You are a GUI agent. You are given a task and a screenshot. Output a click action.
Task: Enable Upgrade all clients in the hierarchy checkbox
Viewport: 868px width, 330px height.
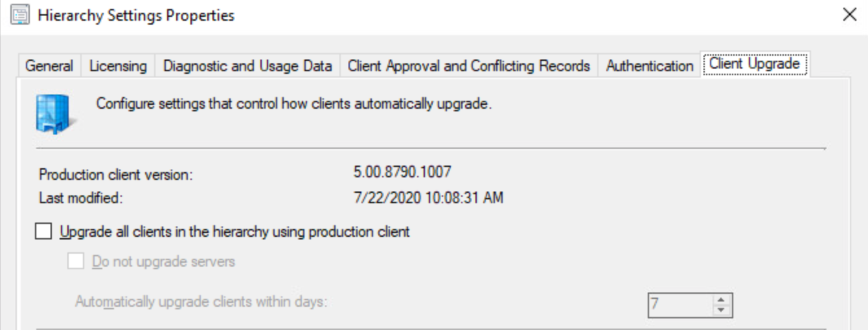pos(43,231)
